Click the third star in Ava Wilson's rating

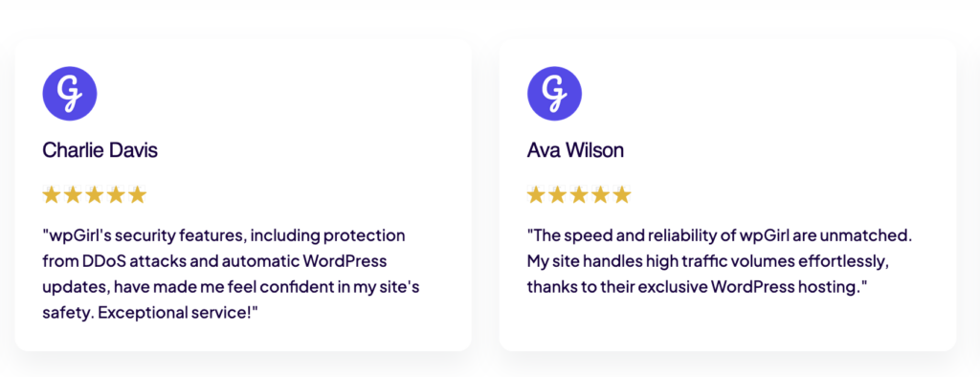click(579, 195)
